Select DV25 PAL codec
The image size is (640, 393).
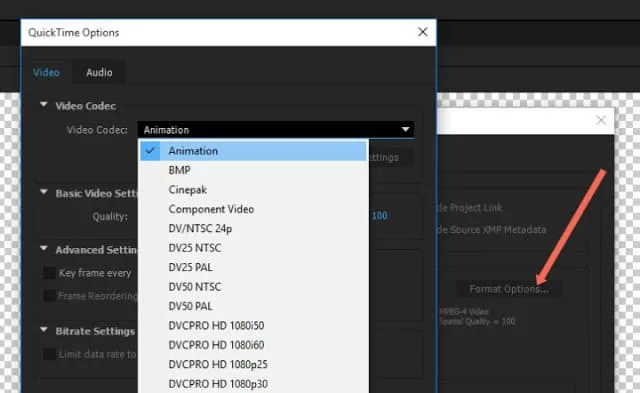point(253,267)
